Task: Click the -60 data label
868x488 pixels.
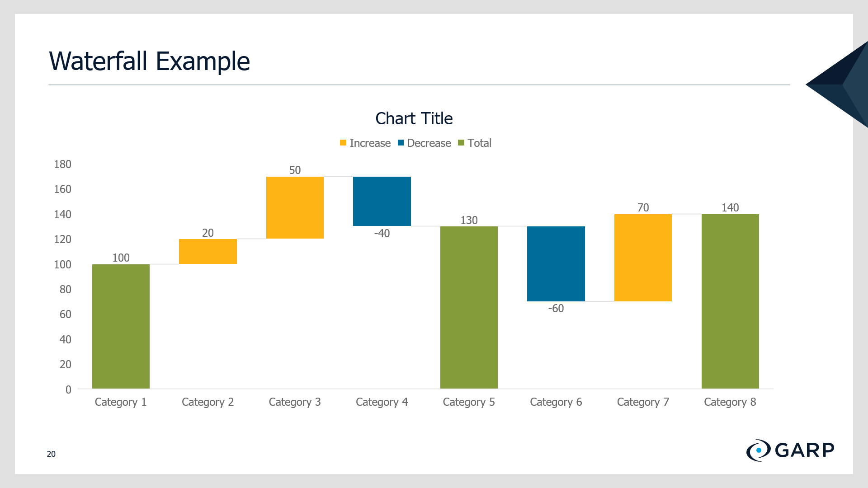Action: pyautogui.click(x=556, y=308)
